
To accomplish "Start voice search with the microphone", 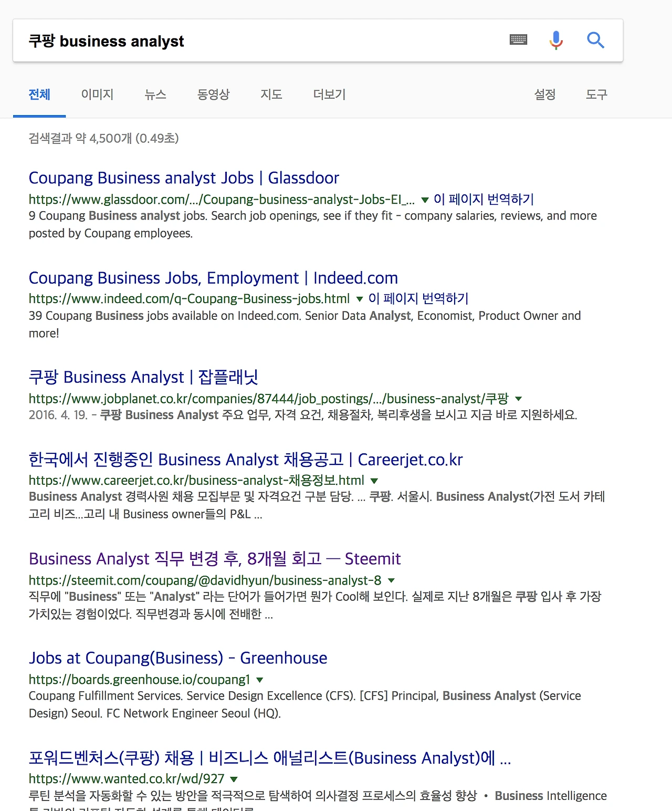I will [556, 40].
